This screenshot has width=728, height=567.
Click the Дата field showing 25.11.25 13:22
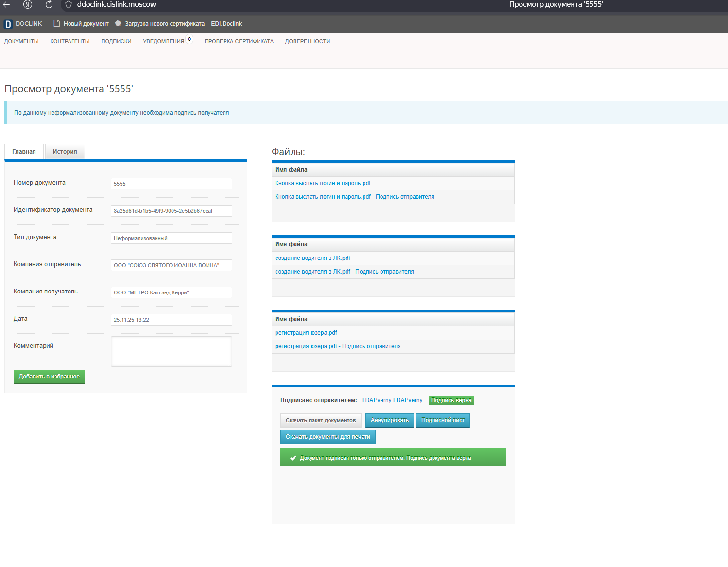tap(172, 320)
